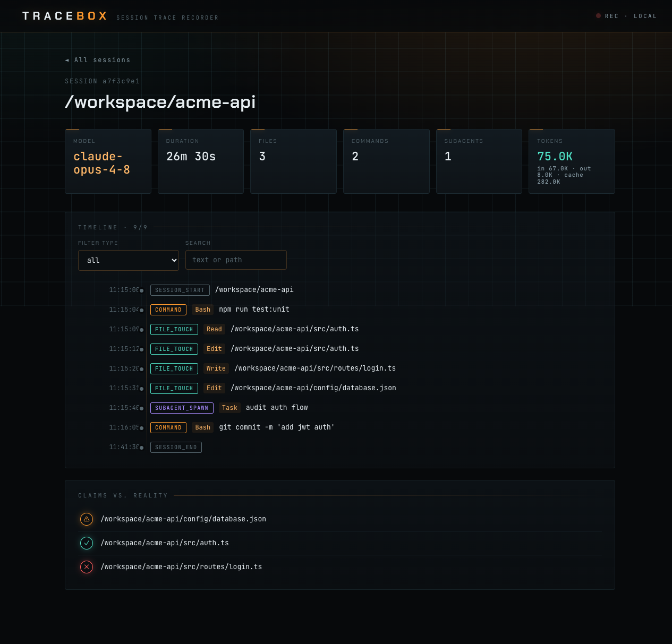This screenshot has height=644, width=672.
Task: Click routes/login.ts path in timeline
Action: click(315, 368)
